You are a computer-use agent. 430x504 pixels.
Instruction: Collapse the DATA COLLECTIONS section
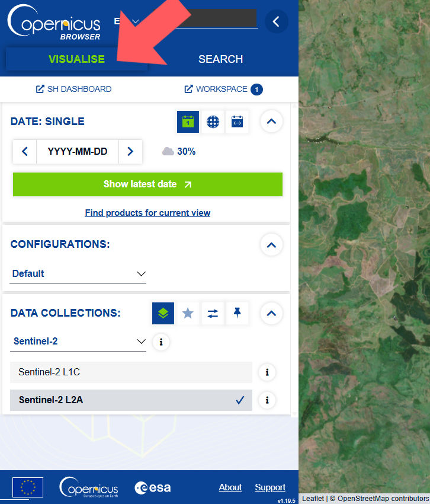coord(271,314)
